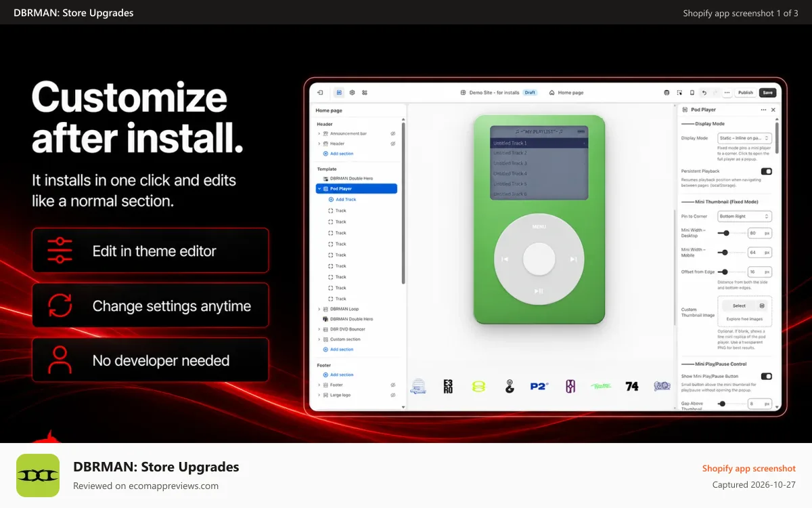Click the undo arrow
This screenshot has height=508, width=812.
(x=704, y=93)
